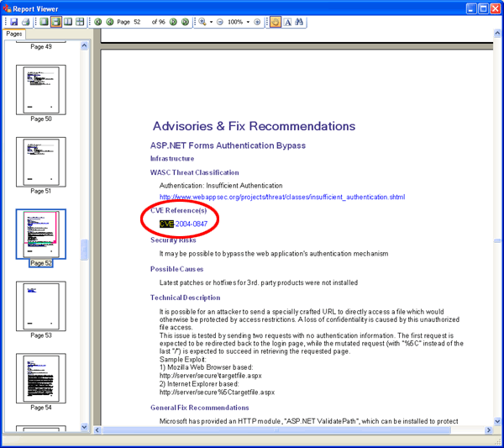Click the thumbnail panel scrollbar down arrow

84,427
